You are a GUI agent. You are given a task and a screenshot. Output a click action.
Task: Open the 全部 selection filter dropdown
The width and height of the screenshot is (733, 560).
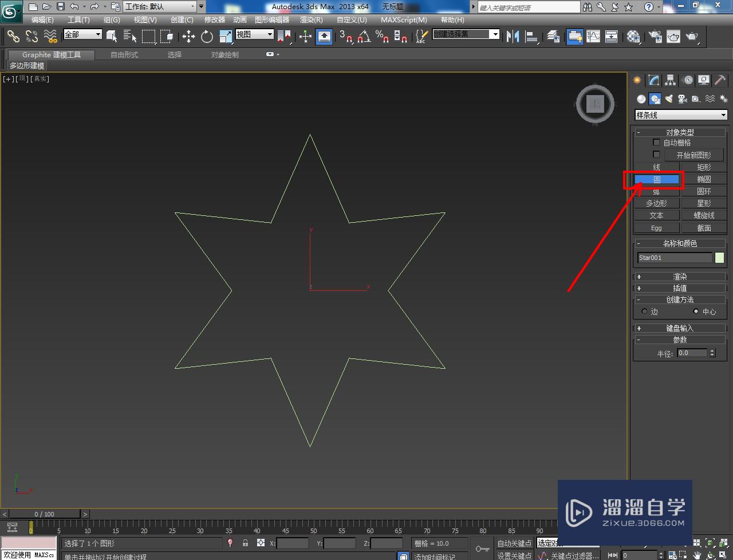[82, 34]
